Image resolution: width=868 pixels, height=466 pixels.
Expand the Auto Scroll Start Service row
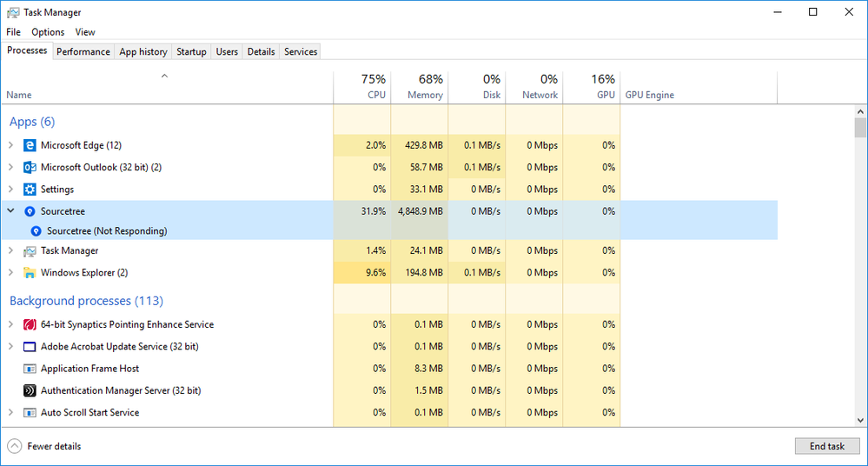[10, 413]
